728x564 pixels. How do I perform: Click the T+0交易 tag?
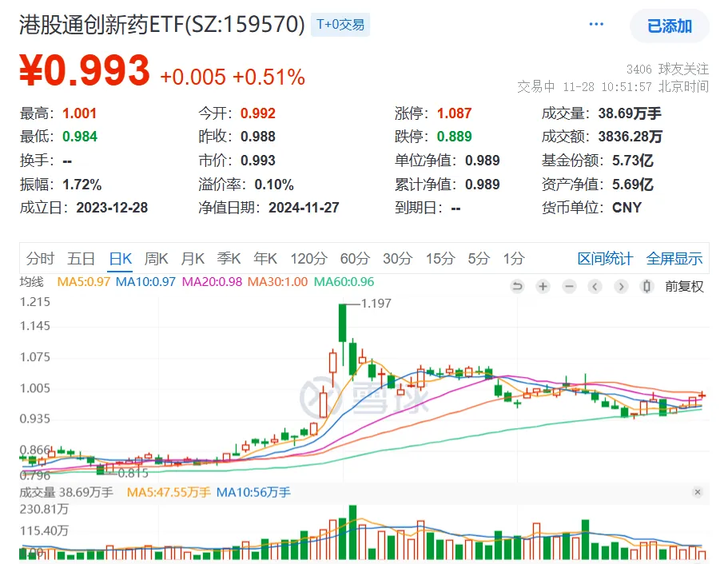[x=340, y=25]
